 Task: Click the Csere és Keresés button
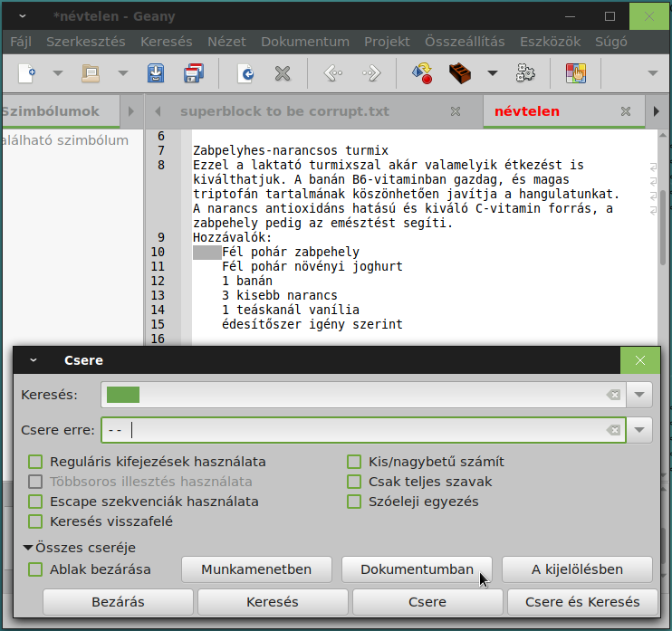582,602
